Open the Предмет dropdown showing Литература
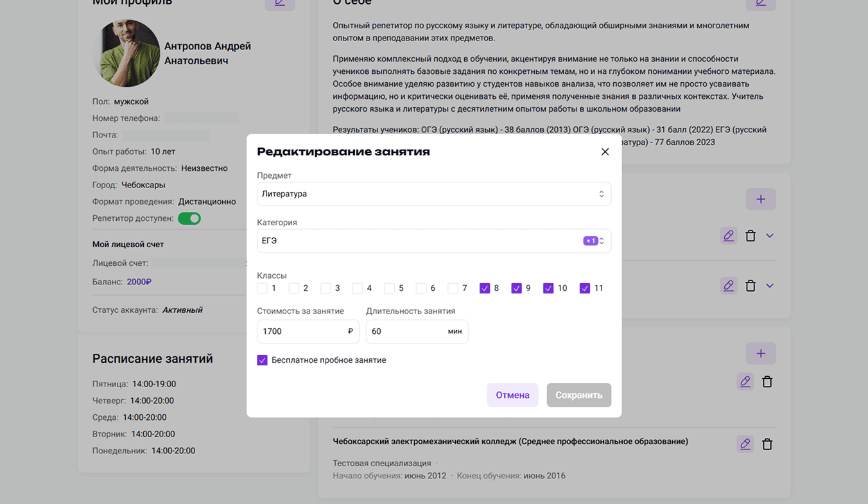The width and height of the screenshot is (868, 504). coord(433,194)
